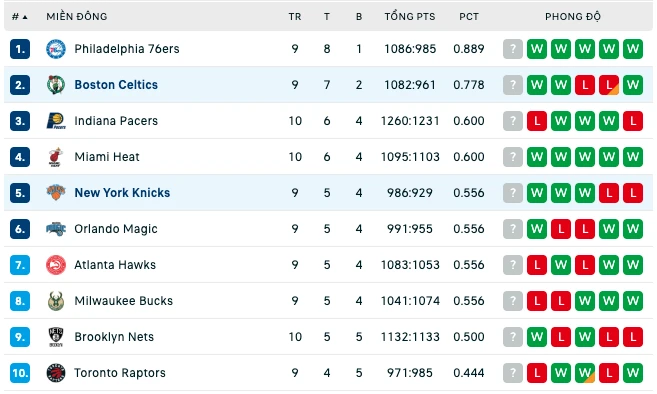
Task: Click Philadelphia 76ers upcoming match question mark
Action: tap(513, 49)
